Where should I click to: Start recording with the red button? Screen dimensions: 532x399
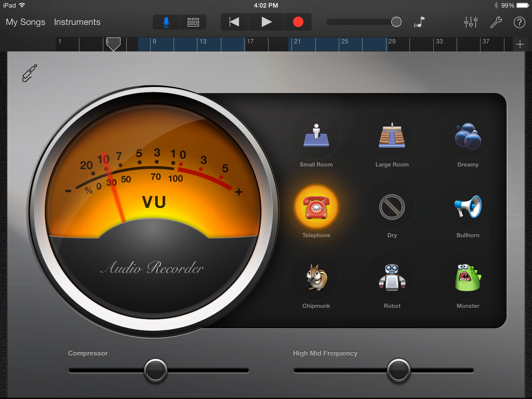tap(298, 22)
